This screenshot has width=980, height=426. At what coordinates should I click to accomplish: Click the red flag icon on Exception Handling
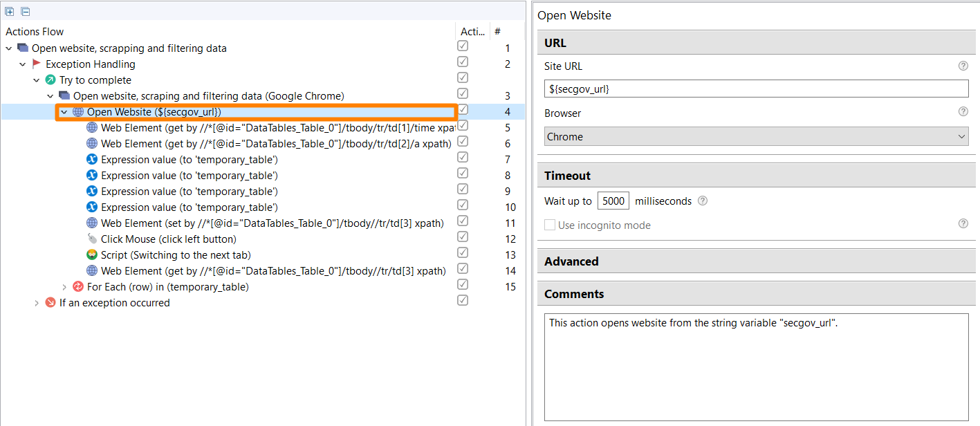click(x=37, y=64)
